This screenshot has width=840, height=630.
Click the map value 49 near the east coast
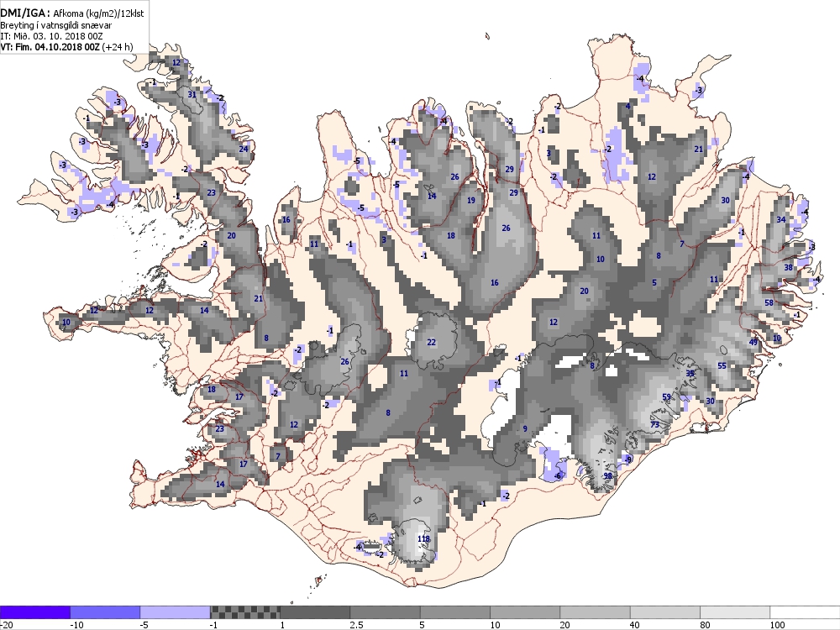click(753, 343)
